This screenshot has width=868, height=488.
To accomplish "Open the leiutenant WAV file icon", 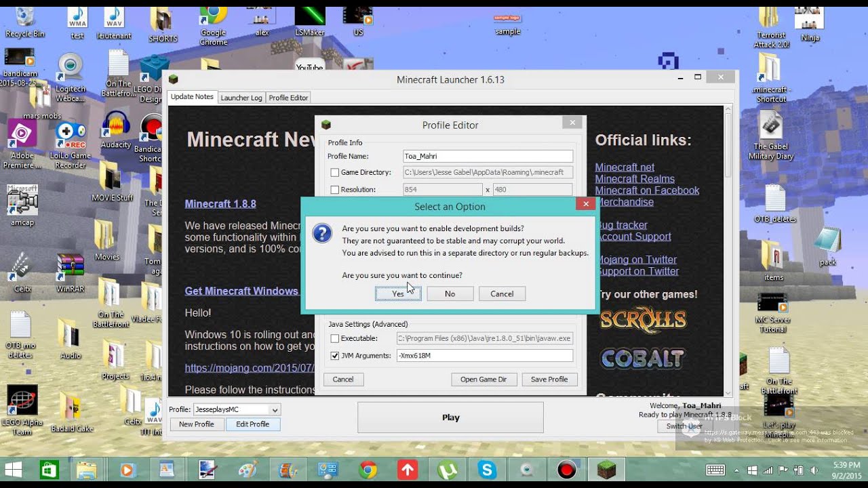I will click(x=113, y=22).
